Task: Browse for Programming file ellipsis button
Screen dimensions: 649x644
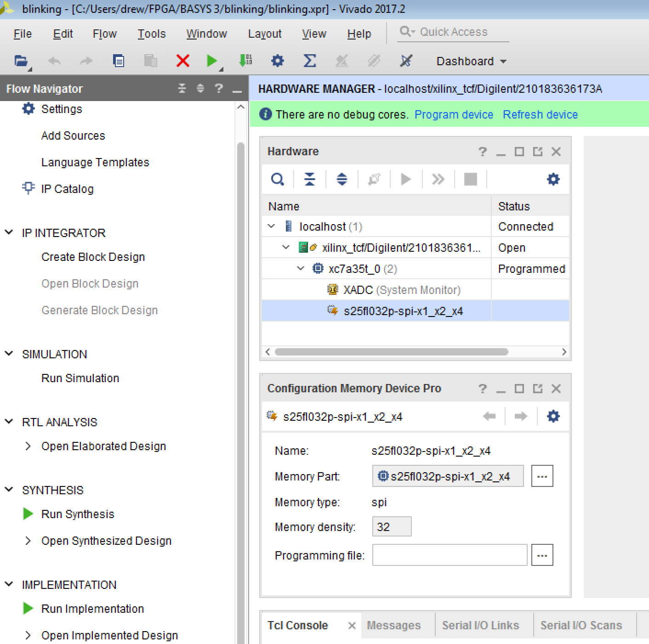Action: (542, 555)
